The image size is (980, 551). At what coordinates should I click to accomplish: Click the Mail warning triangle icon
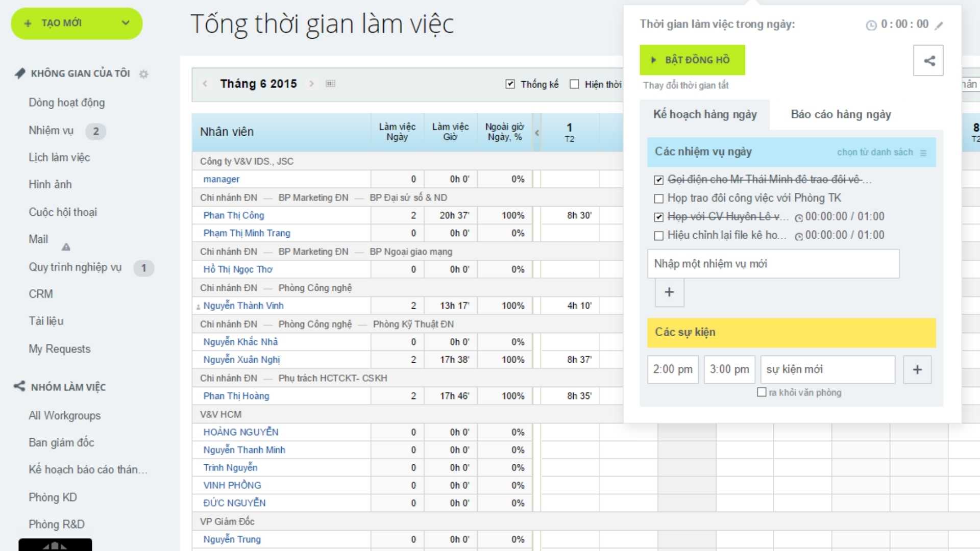[66, 247]
